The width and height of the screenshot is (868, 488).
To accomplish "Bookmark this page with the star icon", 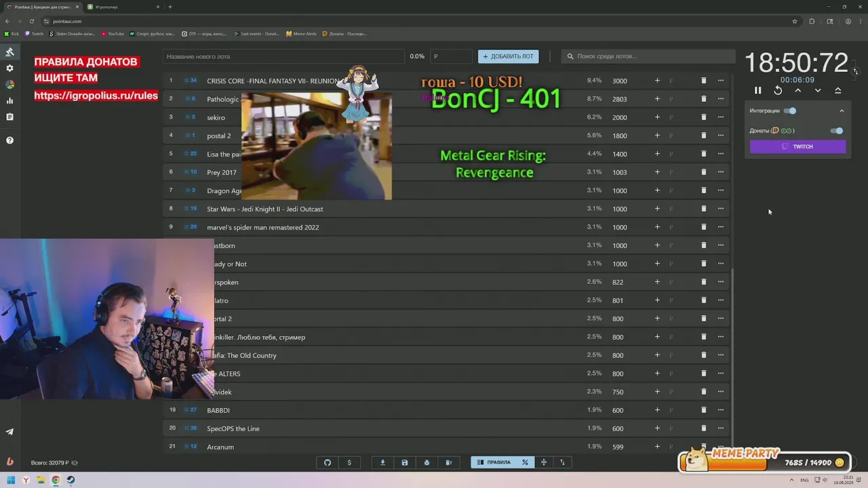I will tap(795, 21).
